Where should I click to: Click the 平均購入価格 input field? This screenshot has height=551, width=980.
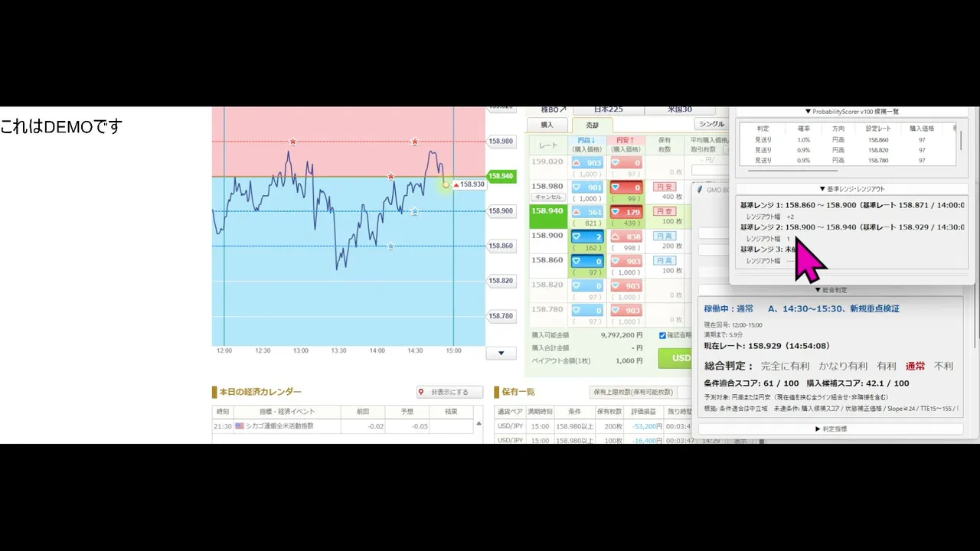709,171
